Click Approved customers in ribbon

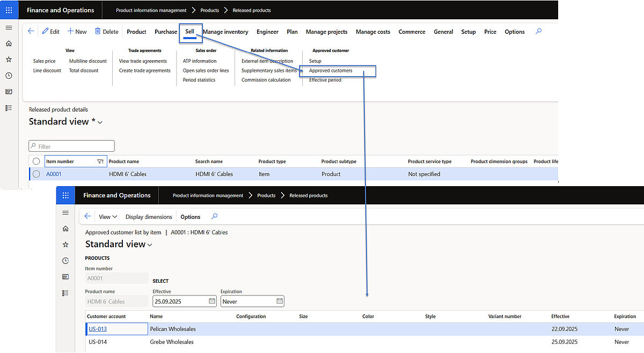331,71
